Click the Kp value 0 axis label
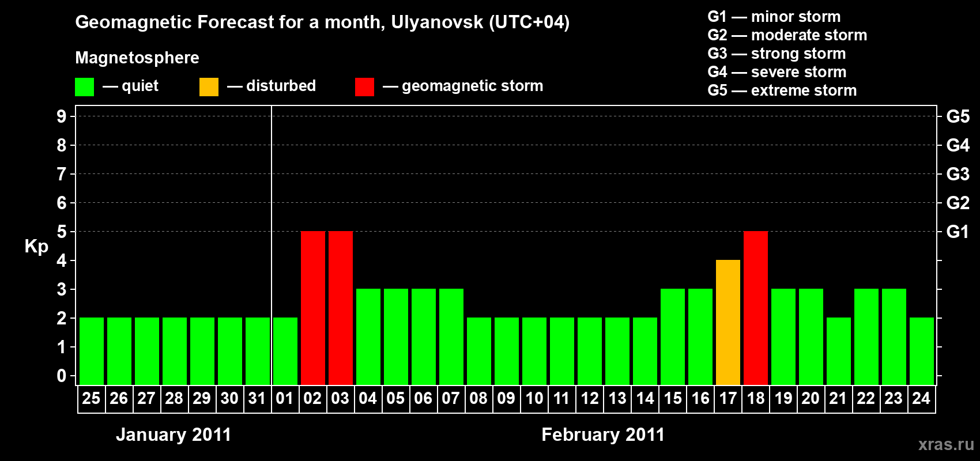The width and height of the screenshot is (980, 461). 62,376
